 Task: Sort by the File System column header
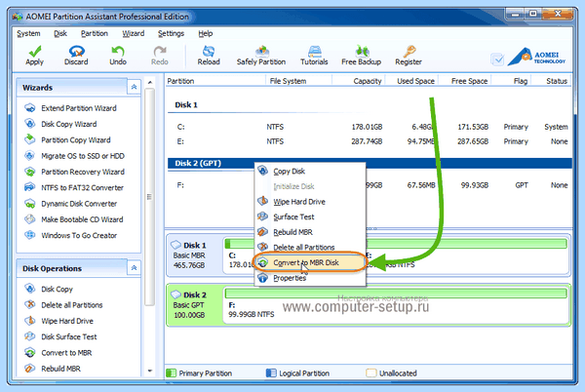299,81
